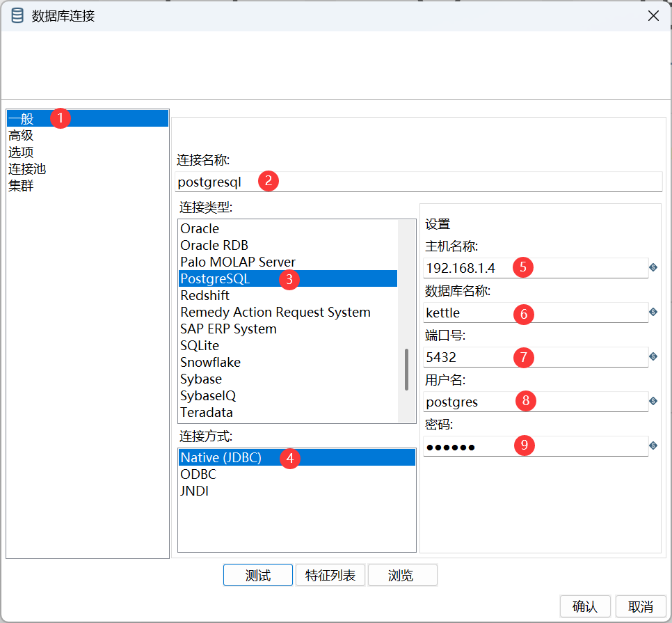Screen dimensions: 672x623
Task: Focus the 连接名称 input field
Action: click(419, 182)
